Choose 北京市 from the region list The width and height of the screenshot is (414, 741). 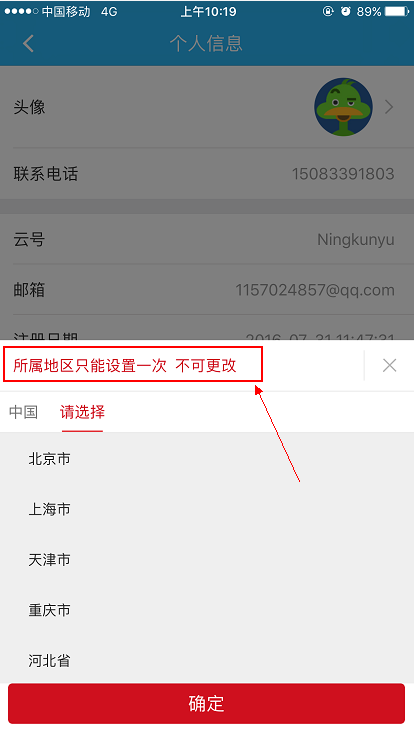207,458
